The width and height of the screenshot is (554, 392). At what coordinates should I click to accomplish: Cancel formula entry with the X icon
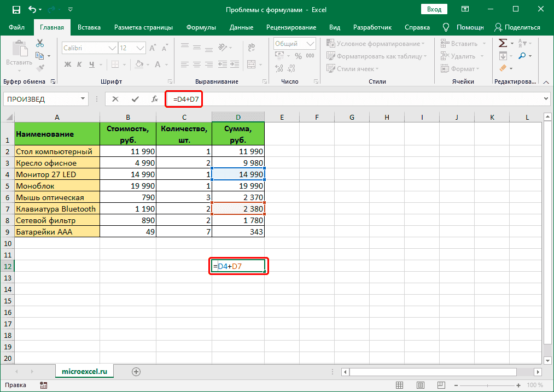click(116, 99)
